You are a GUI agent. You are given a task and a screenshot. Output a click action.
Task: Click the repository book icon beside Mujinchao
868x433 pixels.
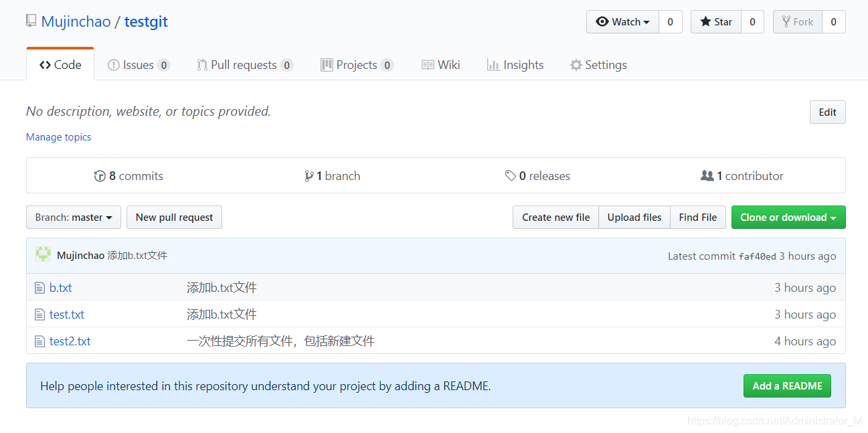point(31,21)
